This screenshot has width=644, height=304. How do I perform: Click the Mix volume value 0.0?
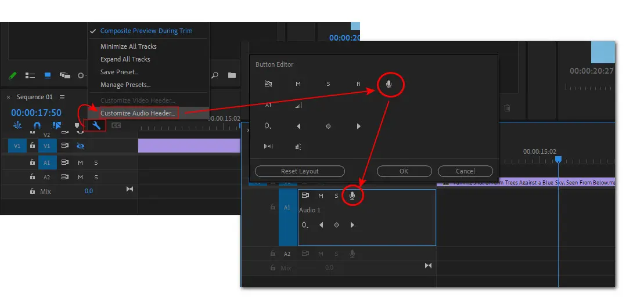89,191
